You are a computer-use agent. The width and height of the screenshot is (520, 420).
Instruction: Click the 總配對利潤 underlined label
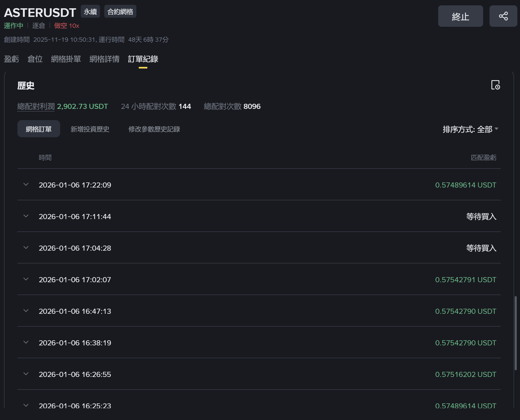point(36,106)
